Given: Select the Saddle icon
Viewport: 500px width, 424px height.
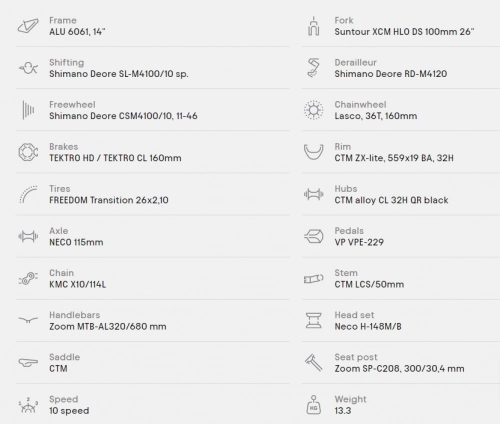Looking at the screenshot, I should click(28, 362).
